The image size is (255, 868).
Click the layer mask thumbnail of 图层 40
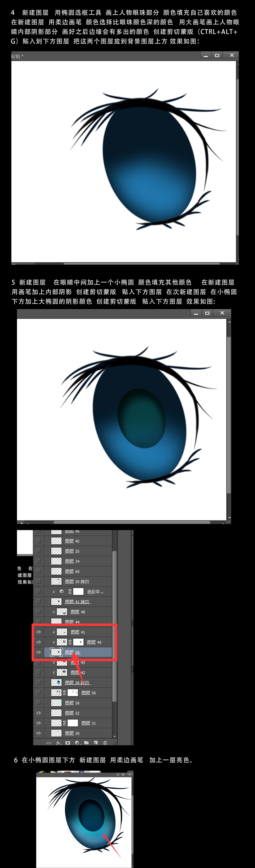point(78,642)
